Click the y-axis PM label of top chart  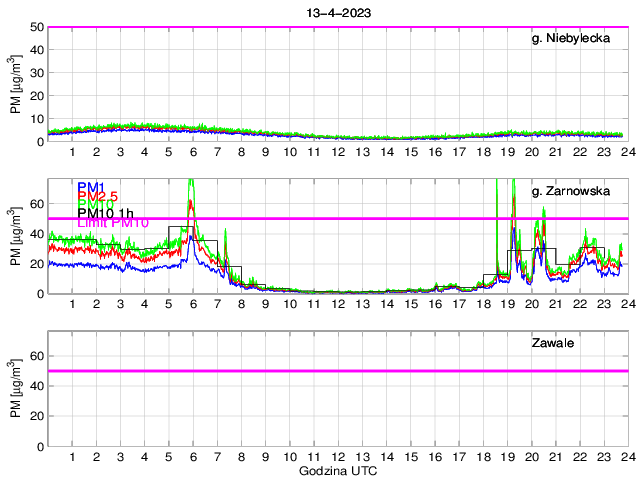pyautogui.click(x=15, y=85)
